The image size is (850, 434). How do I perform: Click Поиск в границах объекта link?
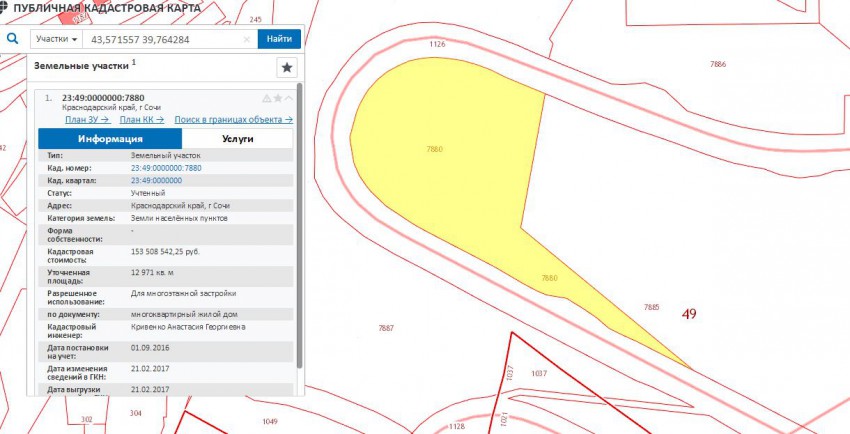pyautogui.click(x=233, y=120)
